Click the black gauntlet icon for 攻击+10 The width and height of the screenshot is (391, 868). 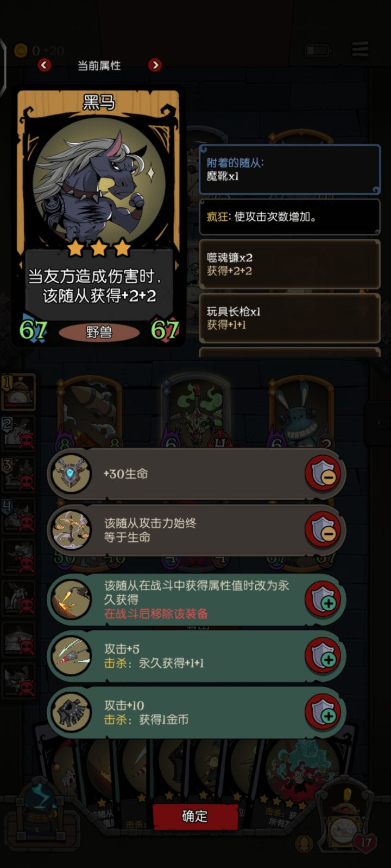(x=71, y=712)
